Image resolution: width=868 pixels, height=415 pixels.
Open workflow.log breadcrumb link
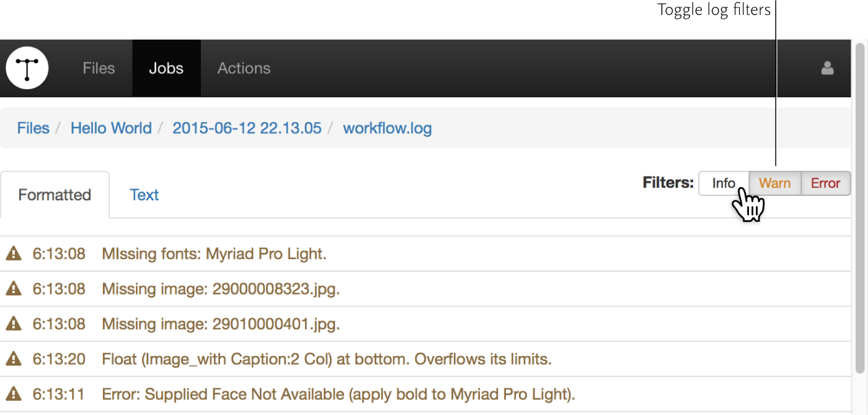(387, 128)
